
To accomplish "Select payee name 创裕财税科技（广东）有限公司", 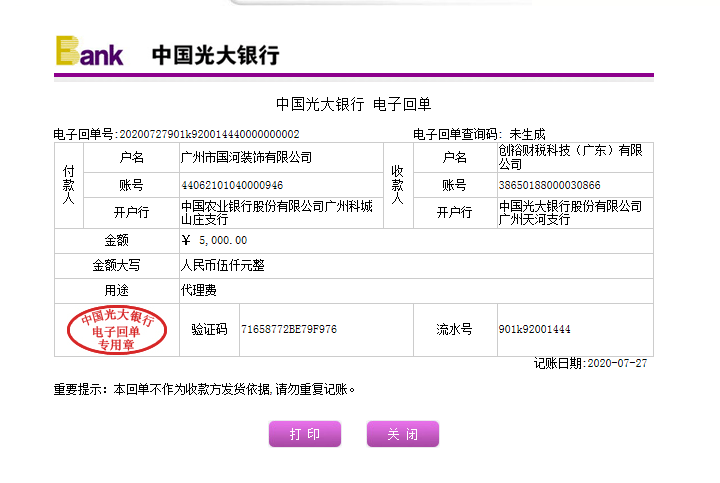I will (x=571, y=157).
